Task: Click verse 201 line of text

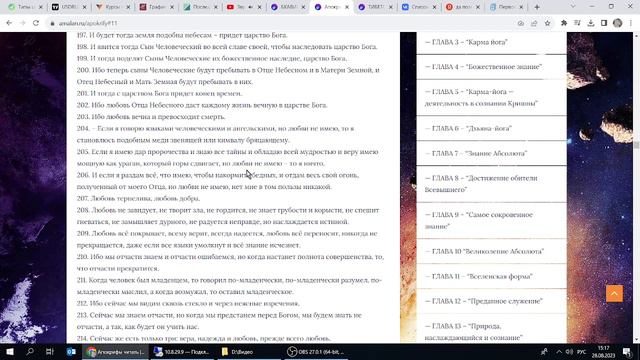Action: pos(159,93)
